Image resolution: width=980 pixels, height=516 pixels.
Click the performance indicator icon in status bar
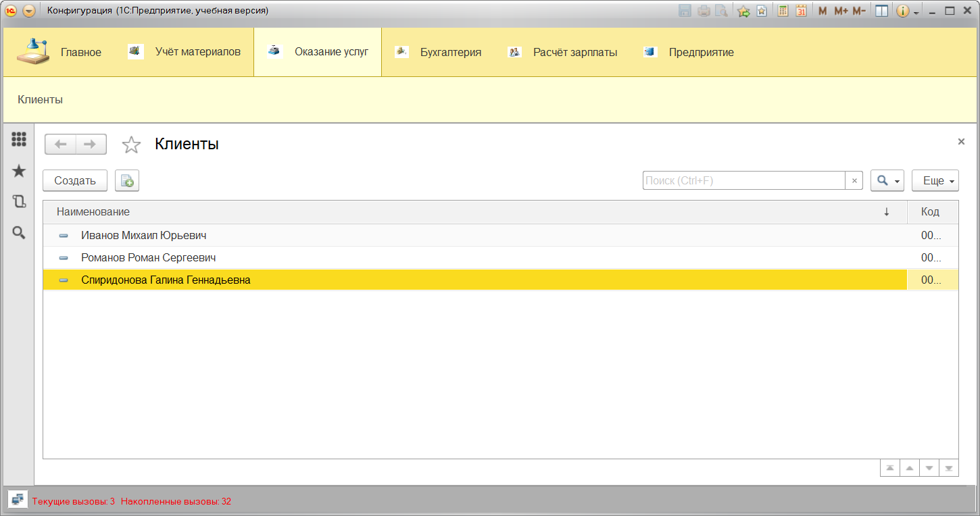tap(18, 500)
